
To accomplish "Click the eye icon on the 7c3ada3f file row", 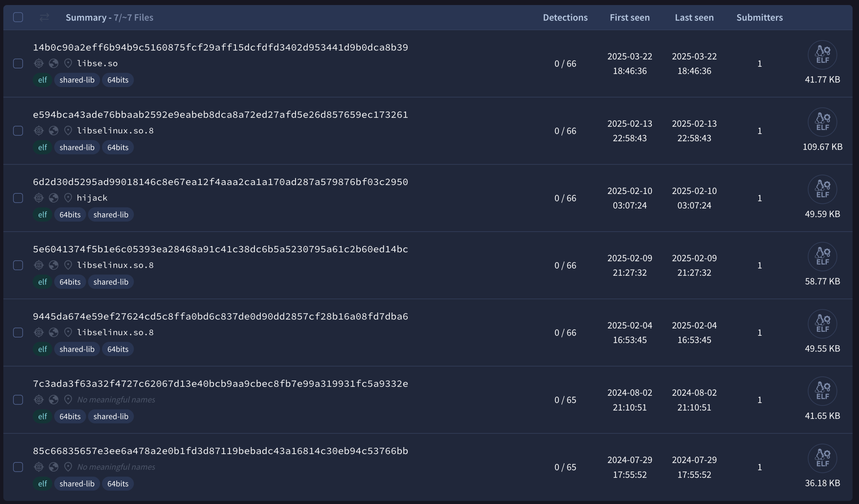I will pos(39,399).
